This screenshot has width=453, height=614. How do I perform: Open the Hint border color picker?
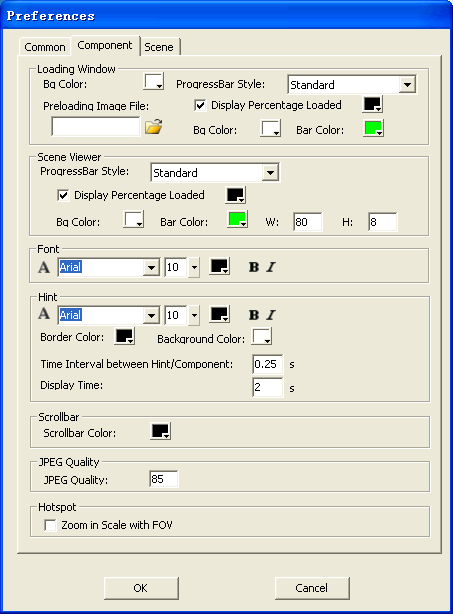click(125, 336)
